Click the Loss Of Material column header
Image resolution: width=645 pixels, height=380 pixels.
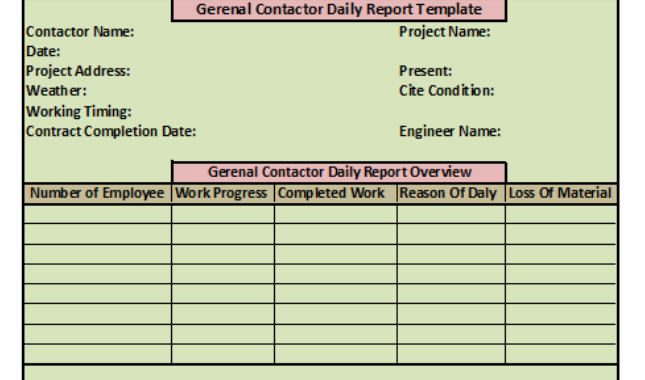click(561, 193)
